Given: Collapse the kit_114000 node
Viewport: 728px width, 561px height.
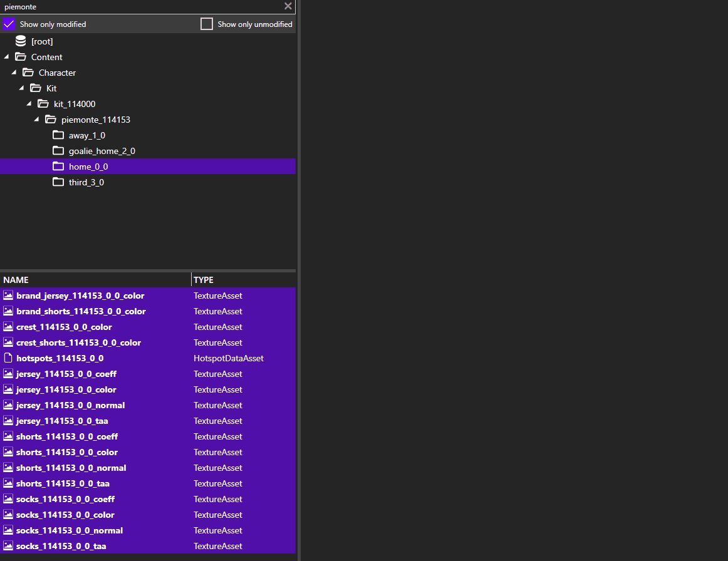Looking at the screenshot, I should coord(28,103).
